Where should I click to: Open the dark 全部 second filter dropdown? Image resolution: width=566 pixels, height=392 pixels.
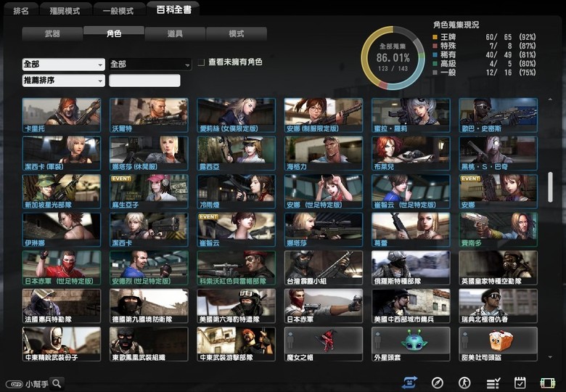click(x=150, y=64)
